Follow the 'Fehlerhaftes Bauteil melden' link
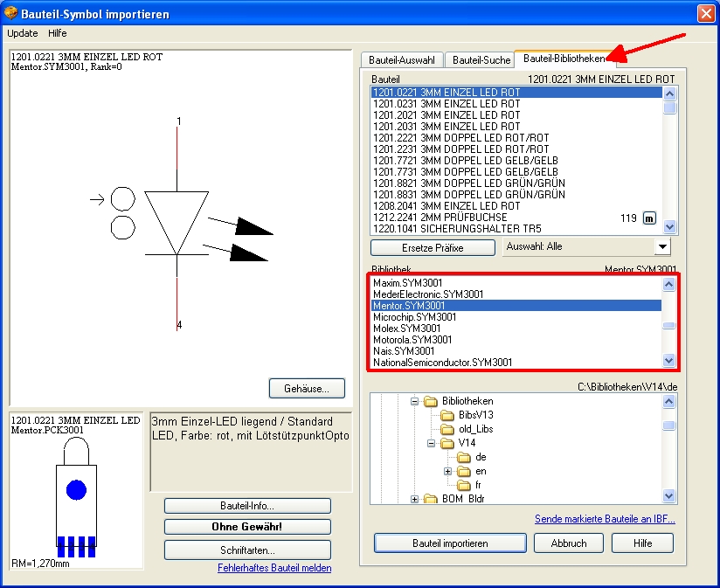The height and width of the screenshot is (588, 720). [x=274, y=568]
